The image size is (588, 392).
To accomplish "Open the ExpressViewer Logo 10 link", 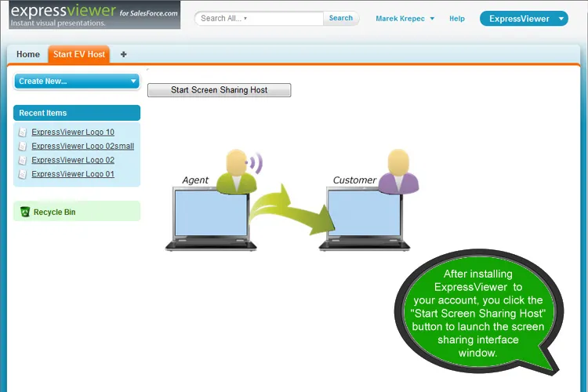I will pyautogui.click(x=73, y=132).
